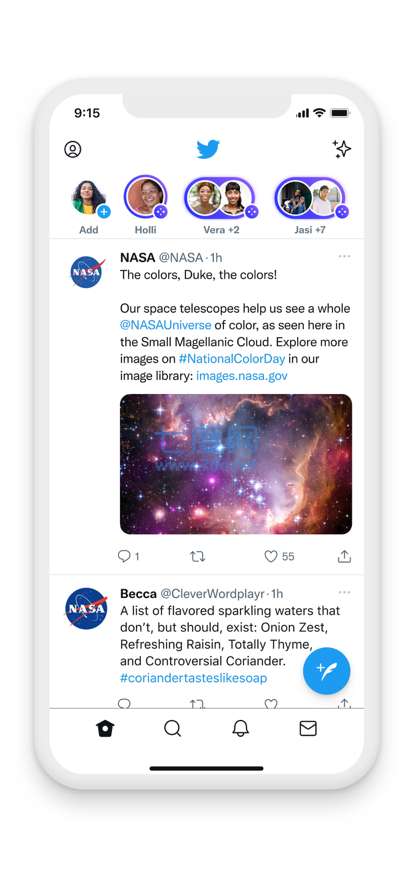The image size is (414, 896).
Task: Tap the Twitter bird logo
Action: pos(208,149)
